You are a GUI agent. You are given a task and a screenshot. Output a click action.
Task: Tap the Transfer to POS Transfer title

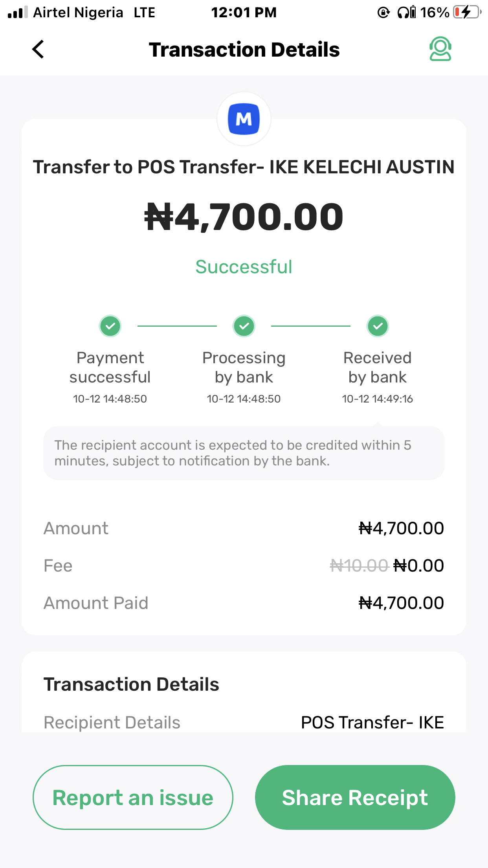point(244,167)
